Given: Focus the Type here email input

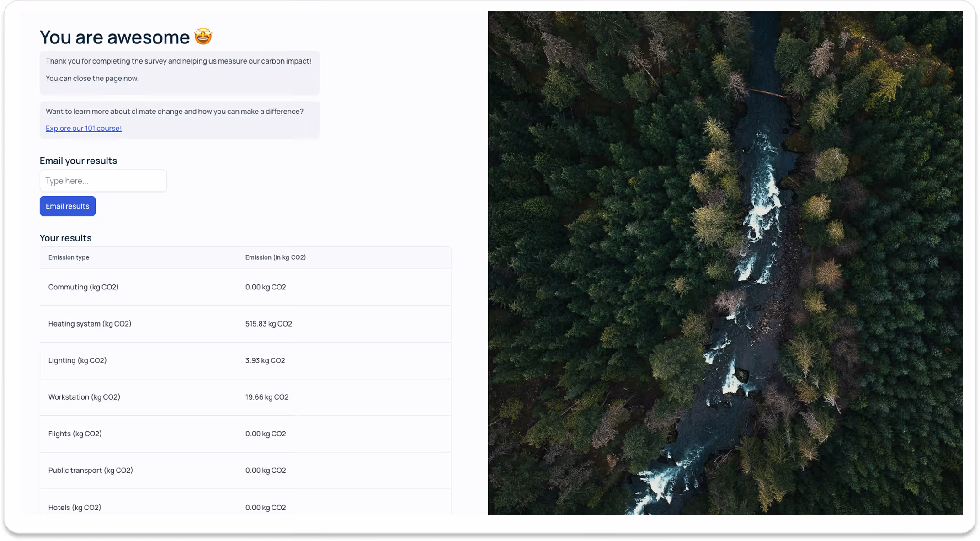Looking at the screenshot, I should pyautogui.click(x=103, y=181).
